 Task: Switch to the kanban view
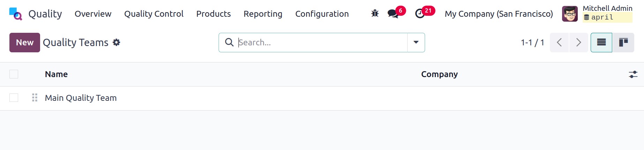point(623,43)
